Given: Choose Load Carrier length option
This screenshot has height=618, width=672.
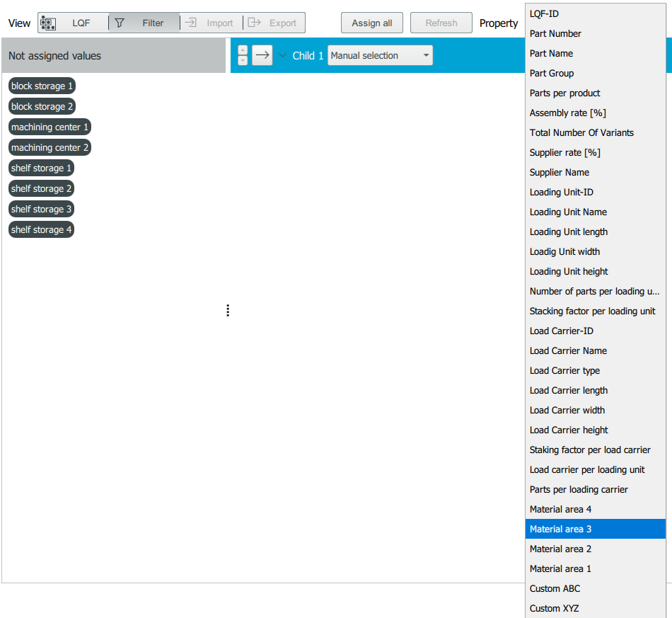Looking at the screenshot, I should click(x=596, y=390).
